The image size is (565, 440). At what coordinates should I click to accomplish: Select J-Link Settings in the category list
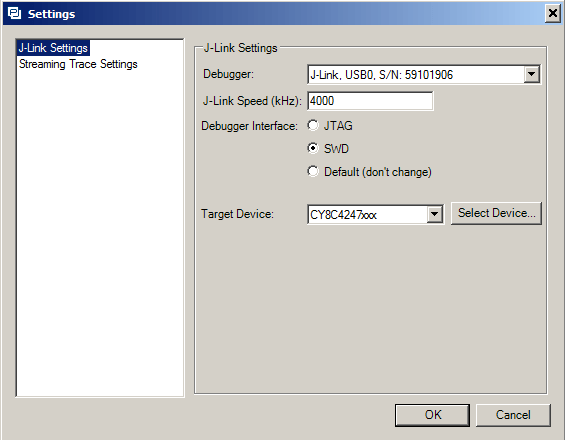53,48
